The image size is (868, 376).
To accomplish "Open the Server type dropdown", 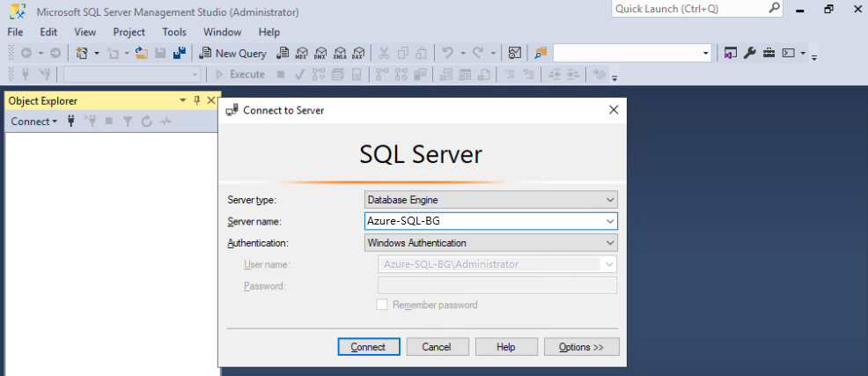I will [610, 199].
